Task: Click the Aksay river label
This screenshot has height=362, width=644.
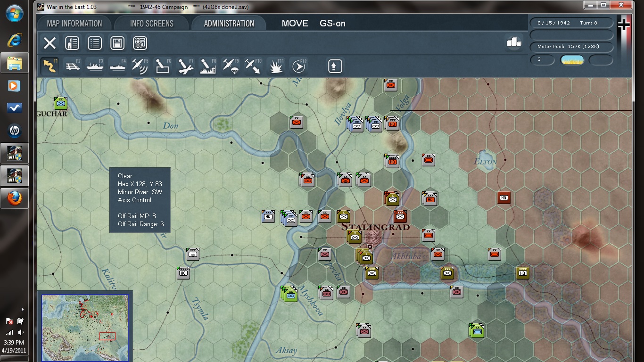Action: (x=286, y=351)
